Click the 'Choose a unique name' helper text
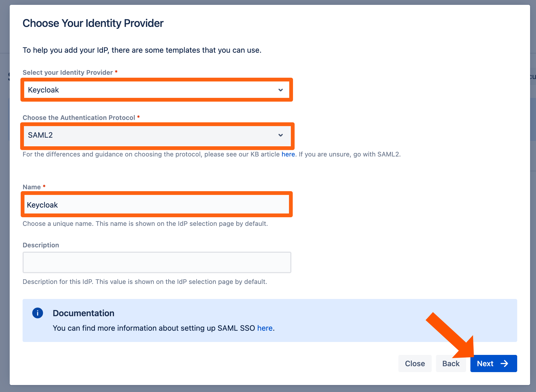536x392 pixels. pos(145,224)
